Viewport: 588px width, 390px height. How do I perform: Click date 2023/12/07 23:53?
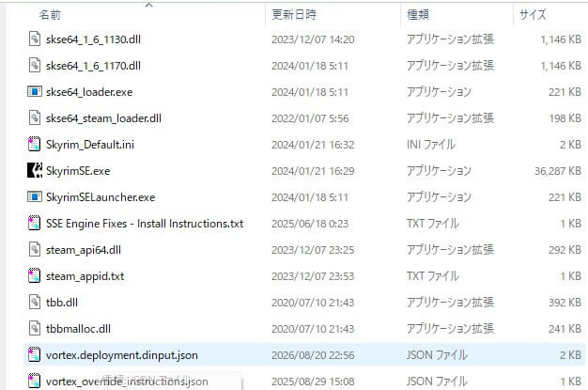point(313,276)
